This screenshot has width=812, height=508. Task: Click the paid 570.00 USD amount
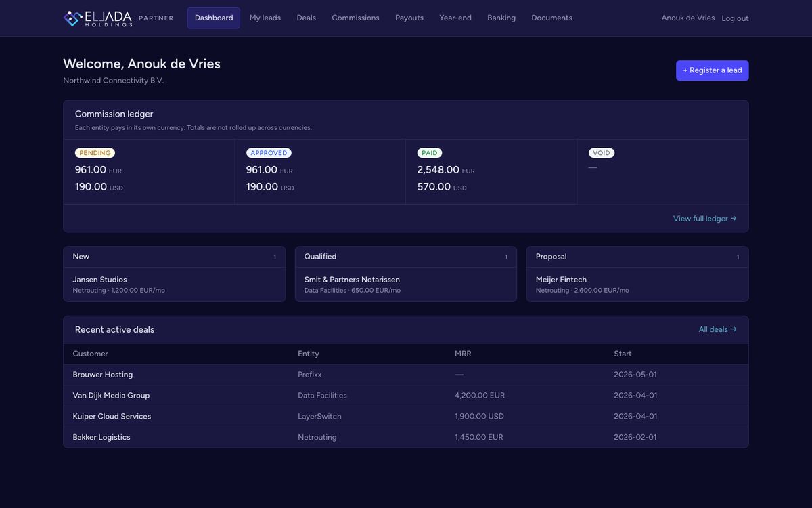click(x=442, y=187)
